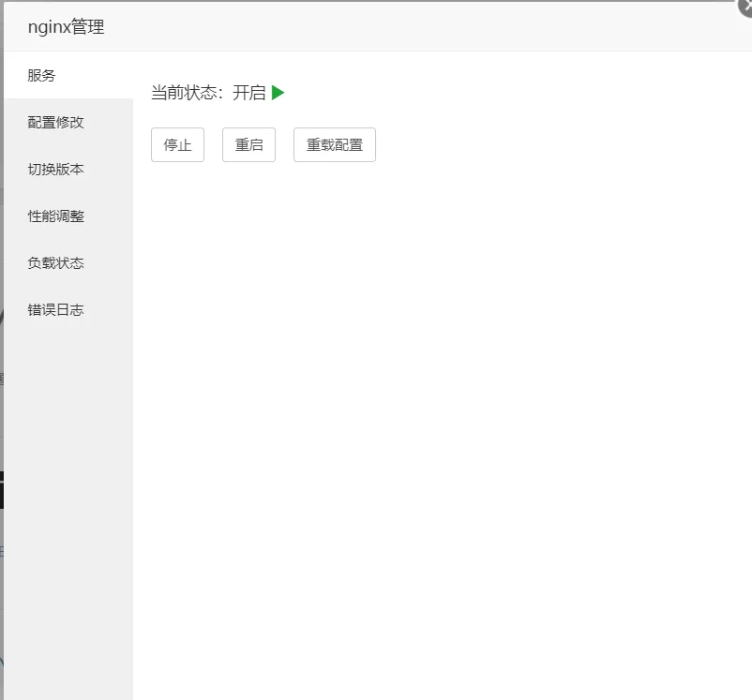
Task: Open the 服务 tab
Action: click(x=68, y=75)
